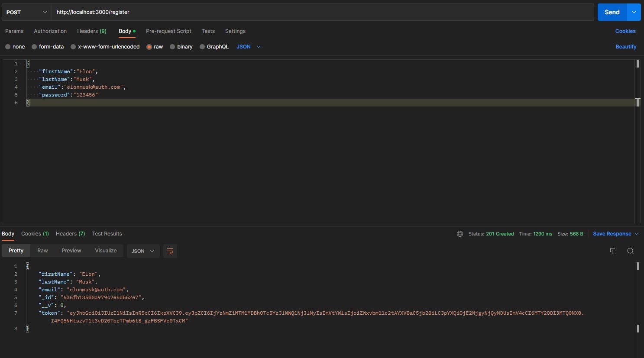This screenshot has width=644, height=358.
Task: Open the search icon in the response panel
Action: tap(631, 251)
